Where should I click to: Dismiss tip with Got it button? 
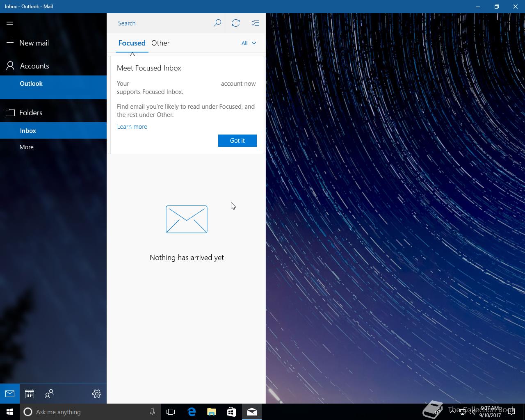click(x=237, y=141)
